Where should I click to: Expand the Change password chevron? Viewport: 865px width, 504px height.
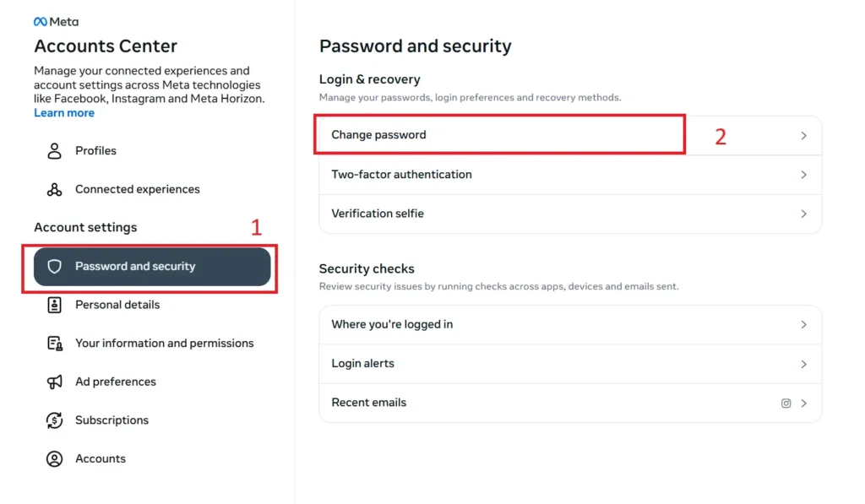coord(803,136)
